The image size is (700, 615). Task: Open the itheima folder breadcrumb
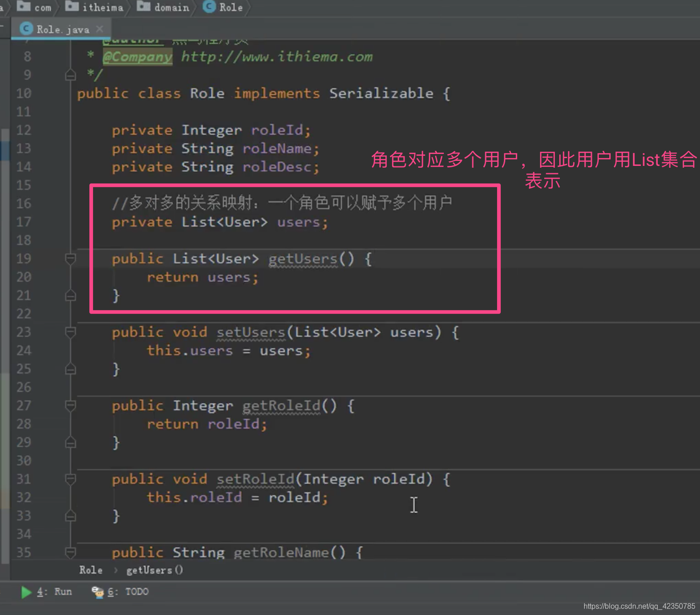pyautogui.click(x=94, y=7)
